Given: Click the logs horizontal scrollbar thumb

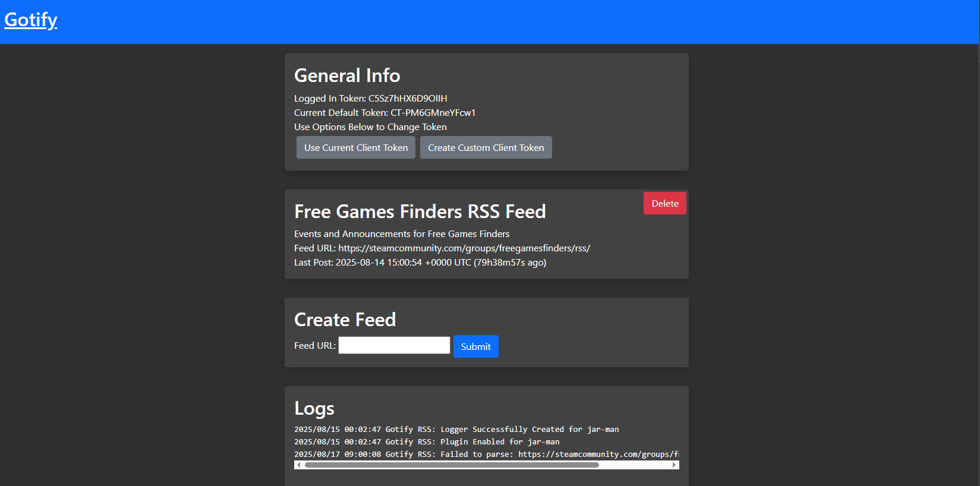Looking at the screenshot, I should coord(452,465).
